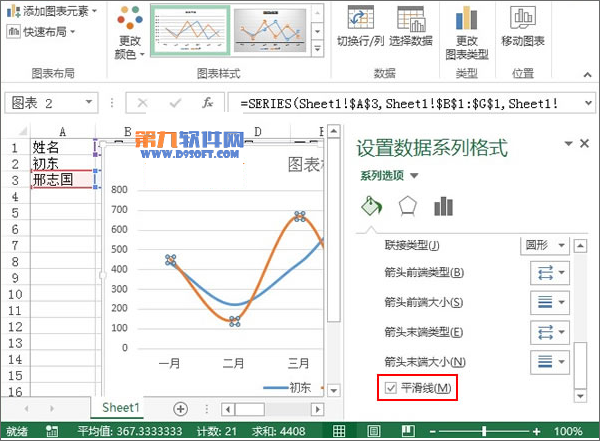Image resolution: width=600 pixels, height=441 pixels.
Task: Open the Series Options bar chart icon
Action: (443, 206)
